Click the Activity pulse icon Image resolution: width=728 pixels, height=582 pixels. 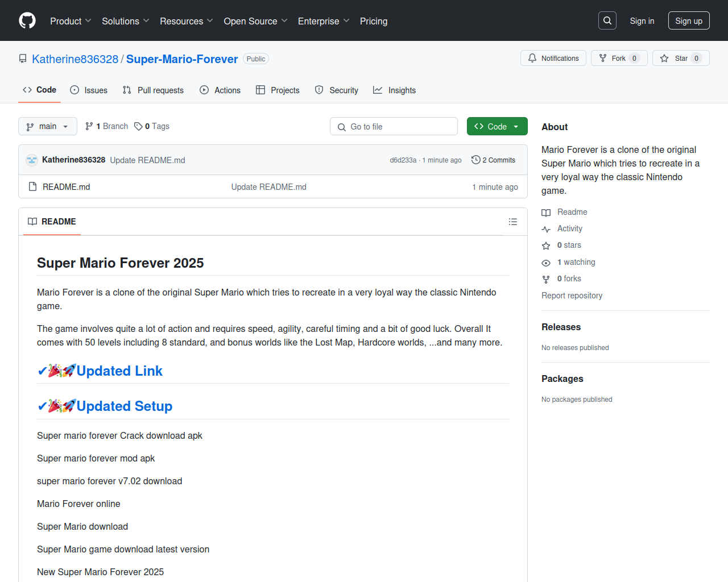[546, 229]
